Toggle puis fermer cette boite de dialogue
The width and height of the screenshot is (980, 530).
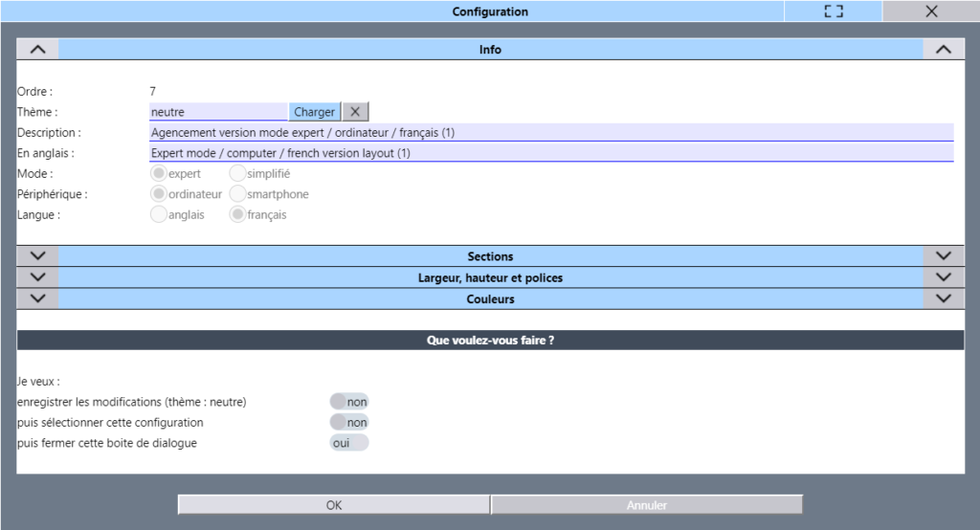(348, 443)
